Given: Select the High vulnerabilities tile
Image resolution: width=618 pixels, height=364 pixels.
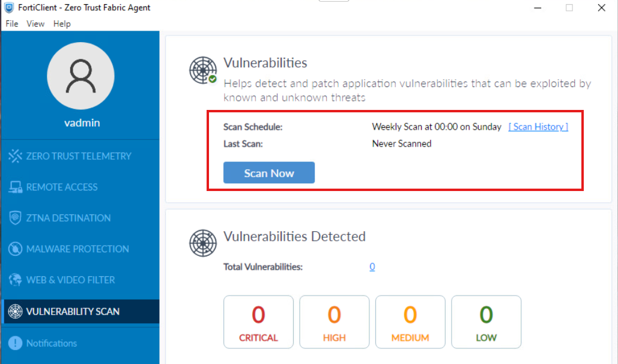Looking at the screenshot, I should point(334,322).
